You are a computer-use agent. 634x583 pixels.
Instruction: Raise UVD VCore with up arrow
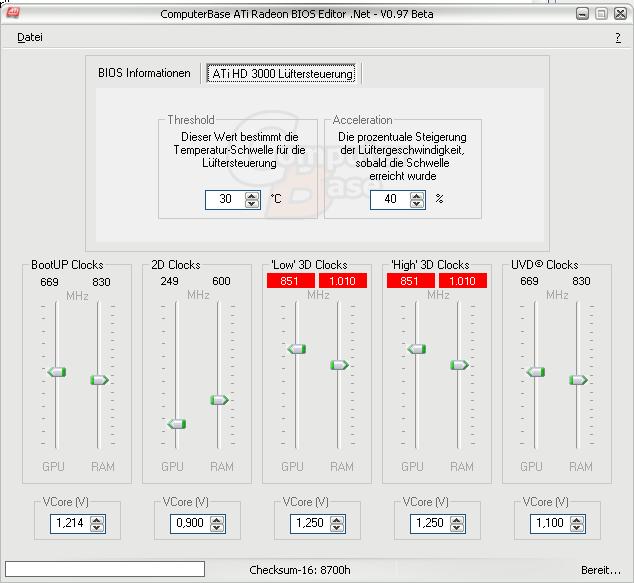577,520
